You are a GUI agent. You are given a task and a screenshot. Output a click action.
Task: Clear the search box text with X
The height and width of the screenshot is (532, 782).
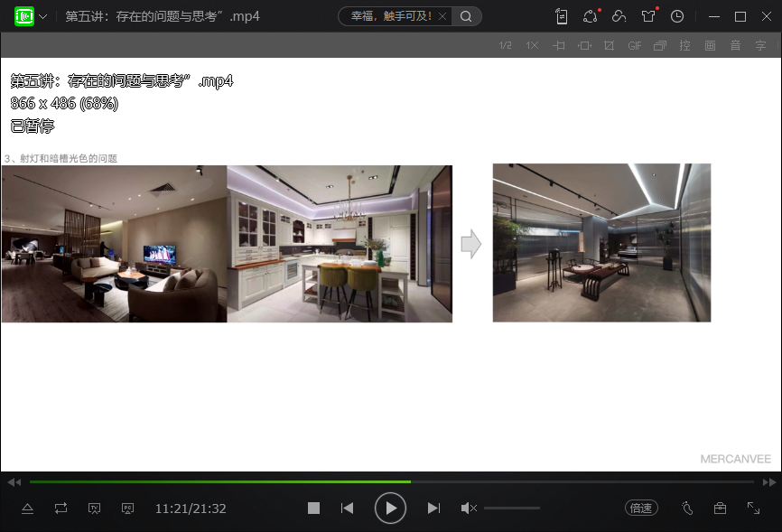pyautogui.click(x=442, y=16)
